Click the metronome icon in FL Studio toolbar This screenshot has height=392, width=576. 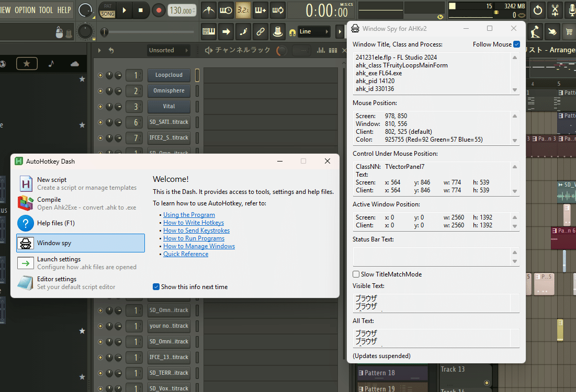tap(209, 10)
